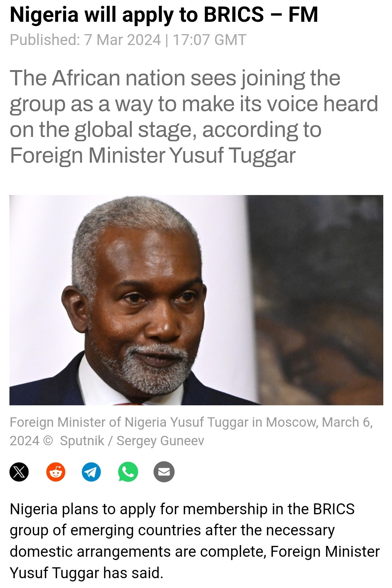Image resolution: width=392 pixels, height=588 pixels.
Task: Click 'Yusuf Tuggar has said.' in the article
Action: 86,573
